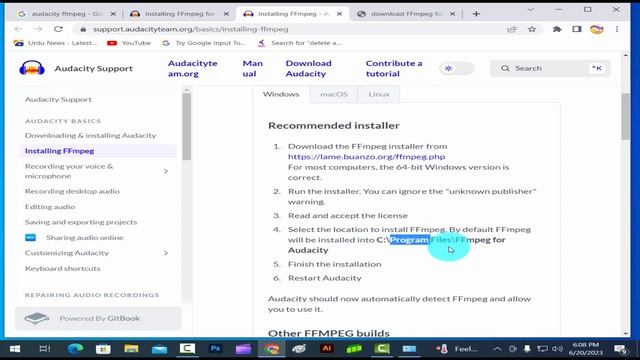Image resolution: width=640 pixels, height=360 pixels.
Task: Click the padlock site info icon
Action: pos(83,29)
